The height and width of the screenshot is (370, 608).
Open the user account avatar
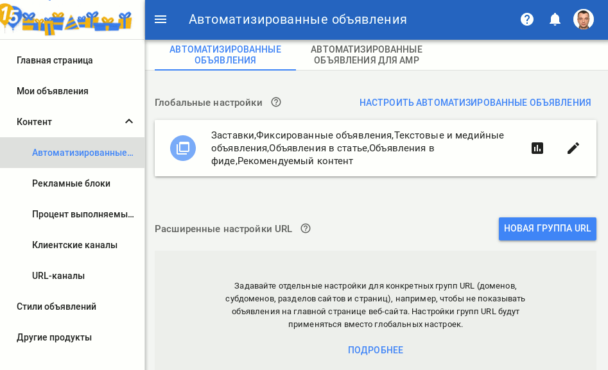[583, 19]
